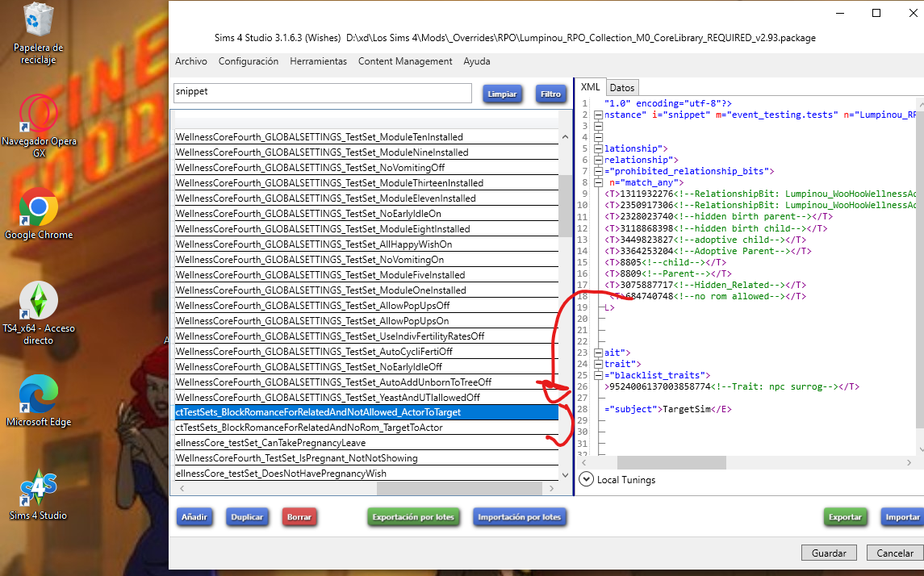Switch to the XML tab

tap(590, 87)
